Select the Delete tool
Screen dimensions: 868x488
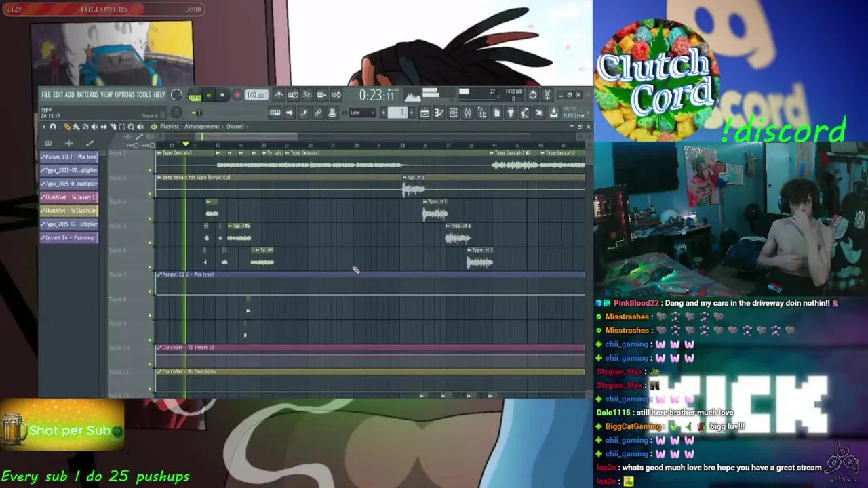(85, 127)
